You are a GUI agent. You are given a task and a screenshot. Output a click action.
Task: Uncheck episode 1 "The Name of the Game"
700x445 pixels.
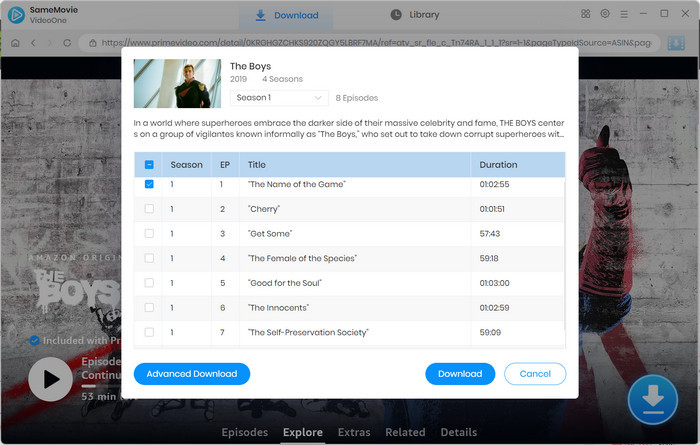(x=149, y=184)
